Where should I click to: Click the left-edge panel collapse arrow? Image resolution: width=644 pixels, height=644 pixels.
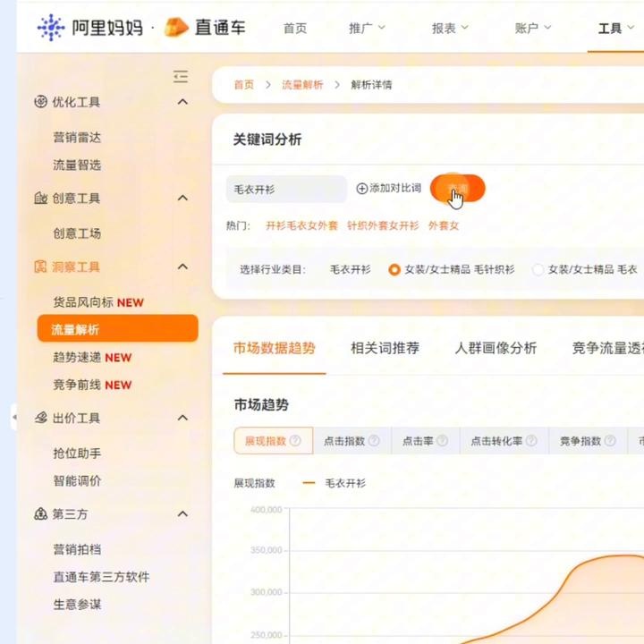[14, 417]
